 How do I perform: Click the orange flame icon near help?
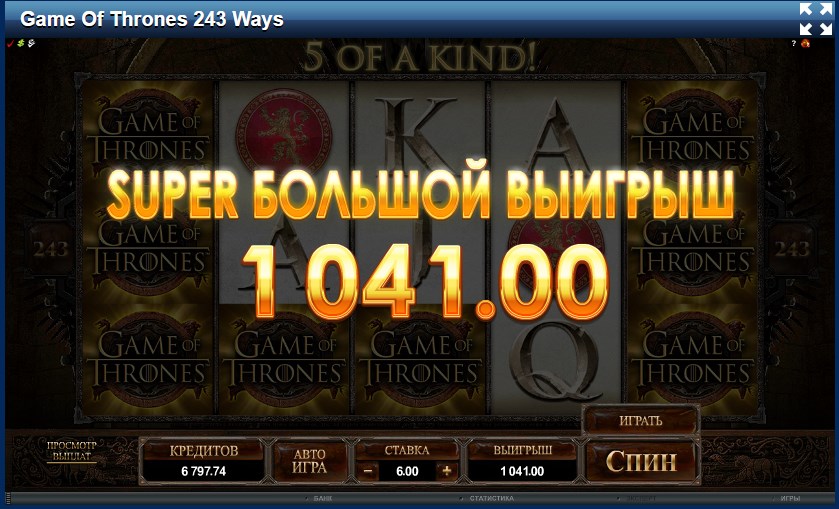point(805,43)
